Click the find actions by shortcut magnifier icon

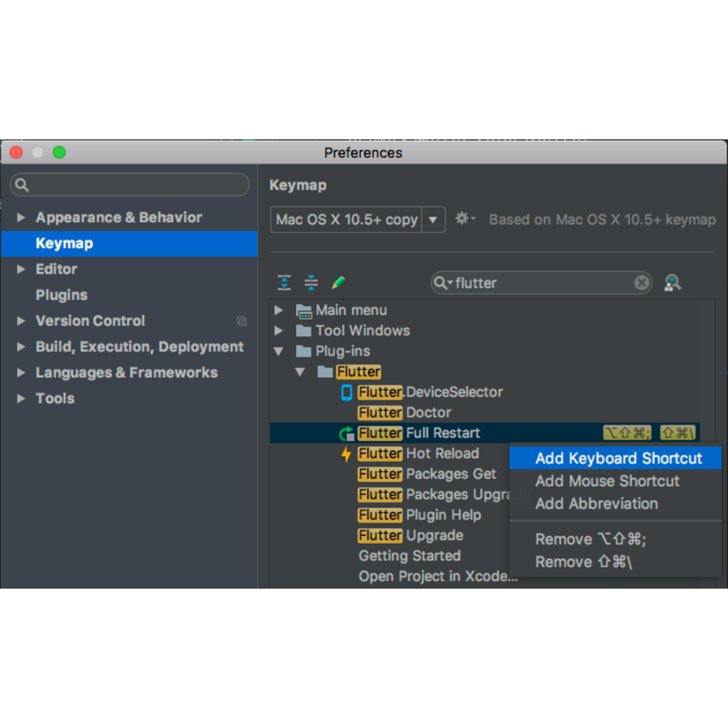tap(673, 283)
